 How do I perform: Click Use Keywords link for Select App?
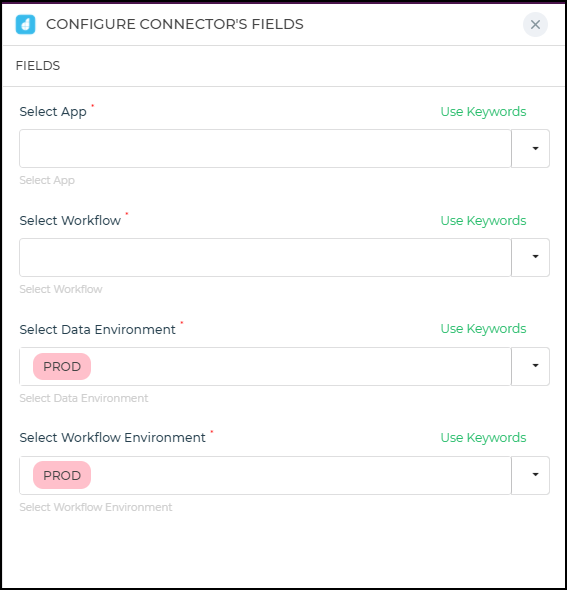click(x=483, y=112)
